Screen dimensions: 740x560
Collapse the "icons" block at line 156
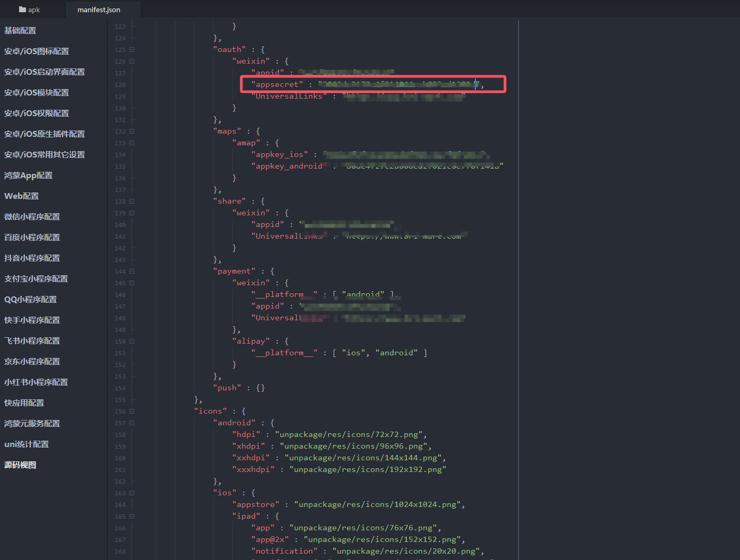pyautogui.click(x=132, y=412)
